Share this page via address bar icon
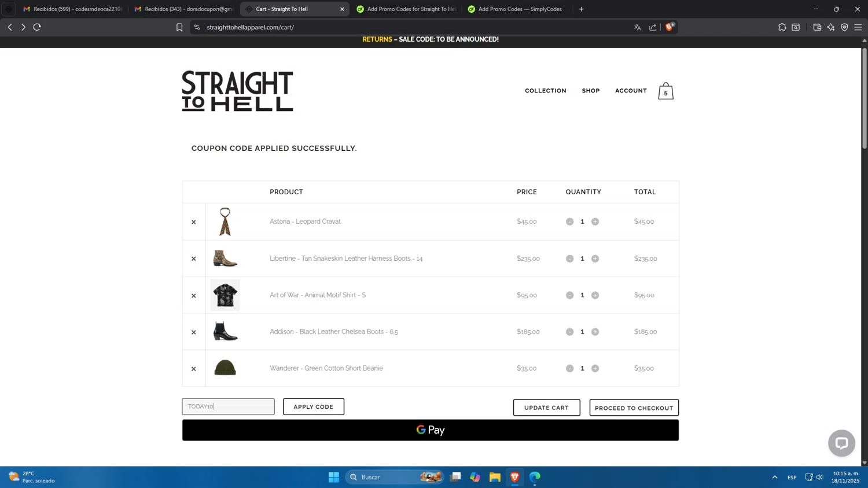Image resolution: width=868 pixels, height=488 pixels. coord(653,27)
